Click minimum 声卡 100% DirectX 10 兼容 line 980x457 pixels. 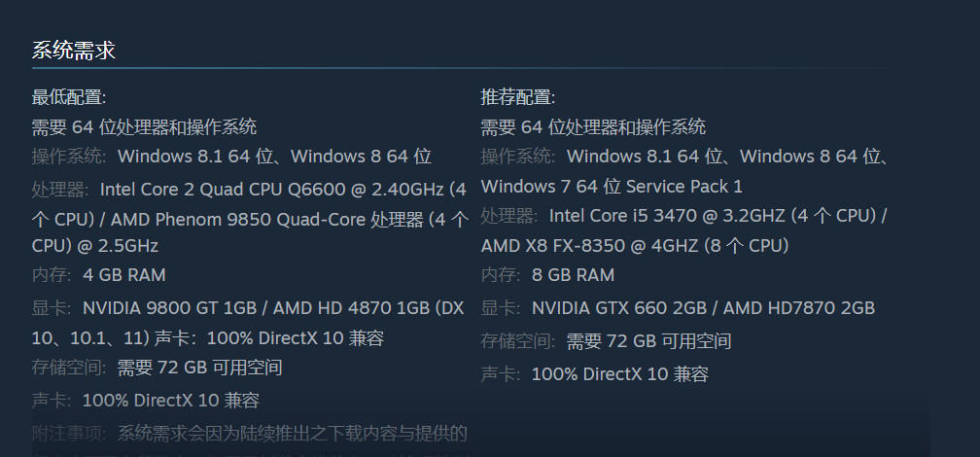point(146,401)
